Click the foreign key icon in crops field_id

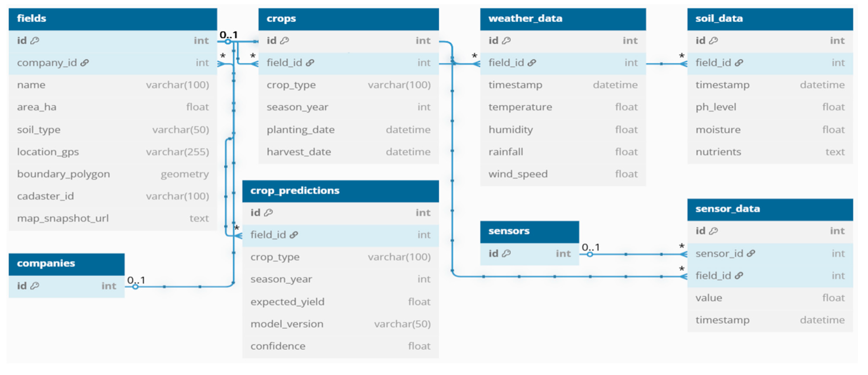[310, 63]
